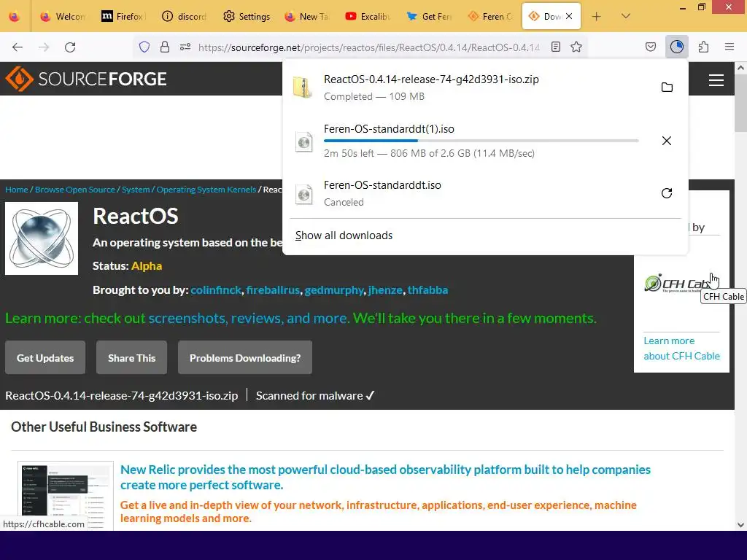Open jhenze profile link
The image size is (747, 560).
coord(385,290)
